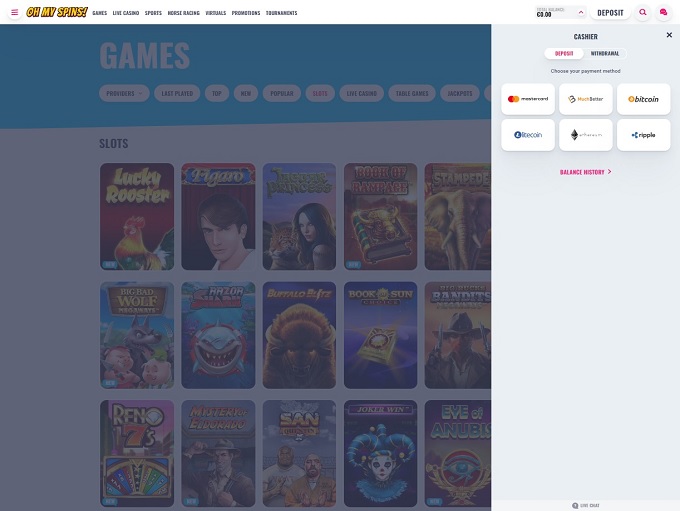The height and width of the screenshot is (511, 680).
Task: Open the Tournaments menu item
Action: pos(281,13)
